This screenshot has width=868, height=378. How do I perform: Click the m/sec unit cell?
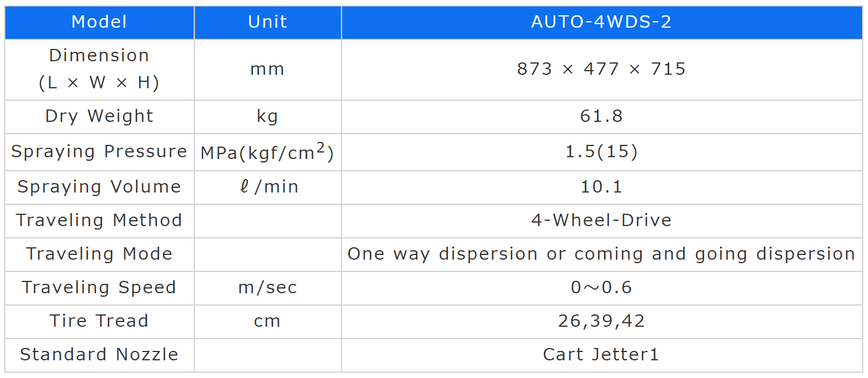point(267,287)
